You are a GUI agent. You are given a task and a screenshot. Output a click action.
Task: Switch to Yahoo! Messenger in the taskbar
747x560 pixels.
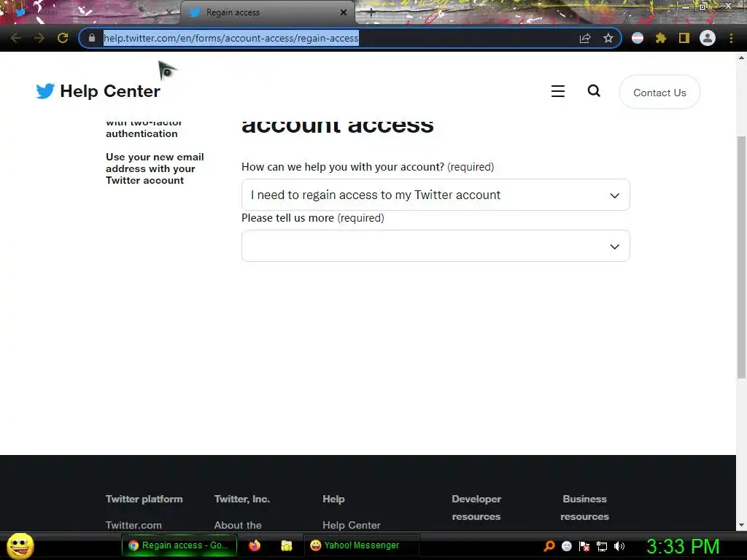point(361,545)
